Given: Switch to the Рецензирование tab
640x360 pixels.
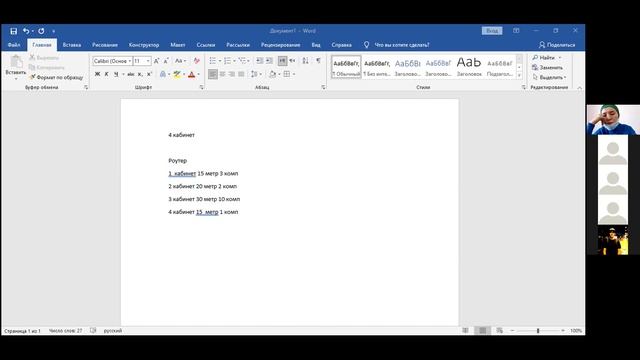Looking at the screenshot, I should (x=280, y=45).
